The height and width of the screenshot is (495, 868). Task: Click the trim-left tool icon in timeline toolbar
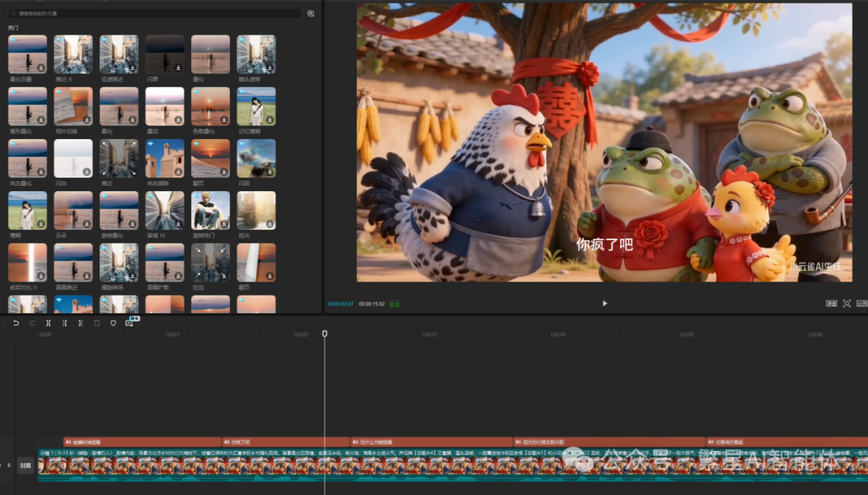coord(64,323)
